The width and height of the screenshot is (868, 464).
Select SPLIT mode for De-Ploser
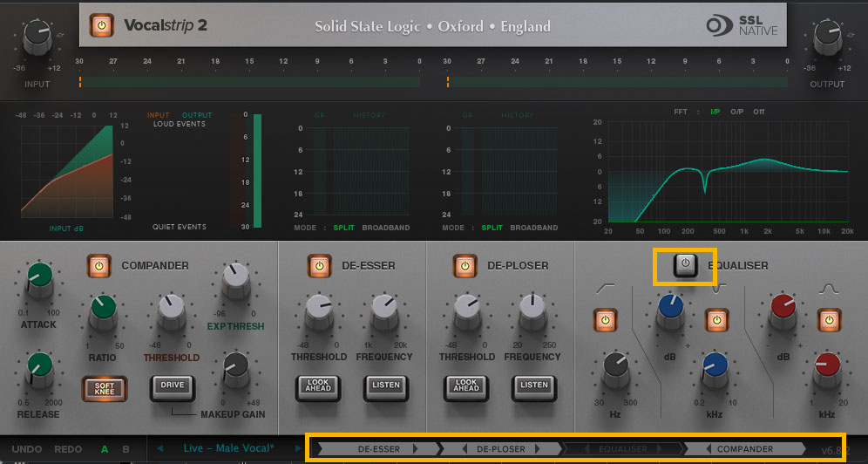(492, 228)
